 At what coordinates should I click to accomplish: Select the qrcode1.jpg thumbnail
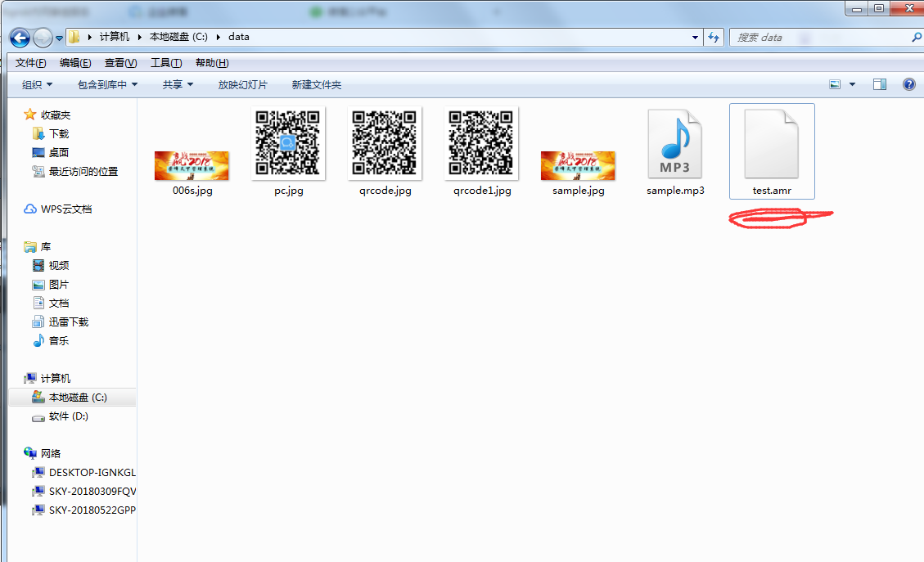tap(481, 143)
